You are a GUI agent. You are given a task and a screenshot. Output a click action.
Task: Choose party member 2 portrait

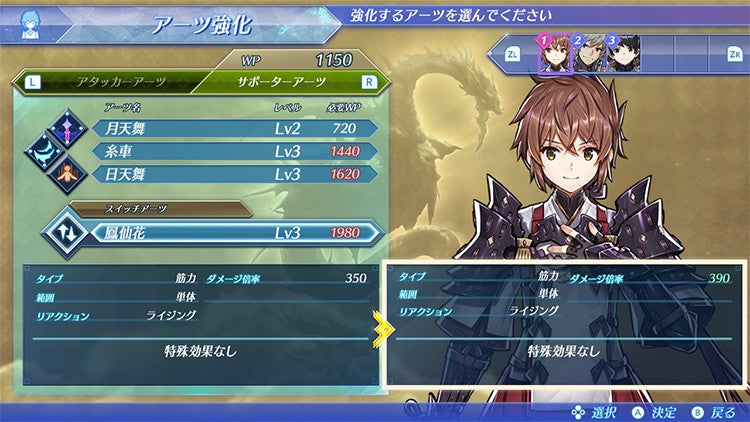click(590, 54)
